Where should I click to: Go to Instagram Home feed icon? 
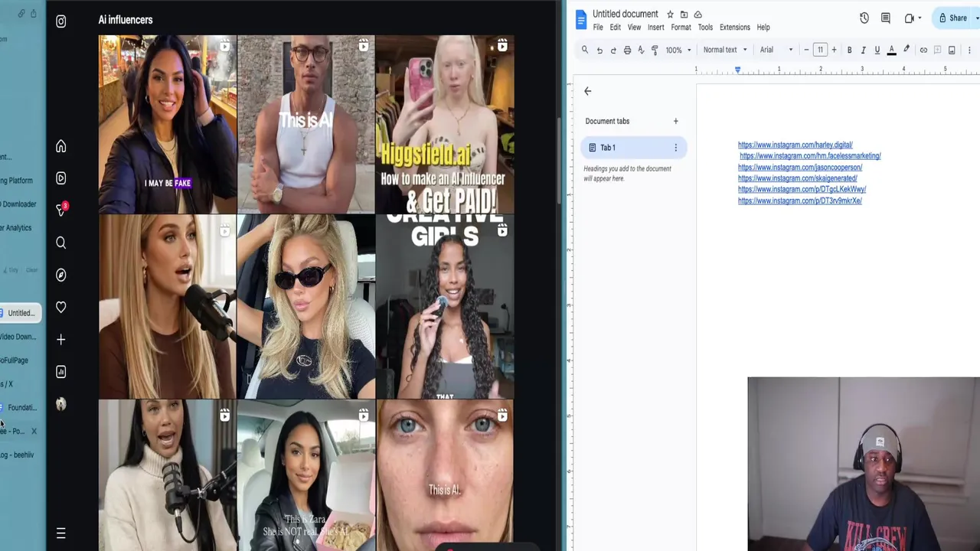[61, 146]
